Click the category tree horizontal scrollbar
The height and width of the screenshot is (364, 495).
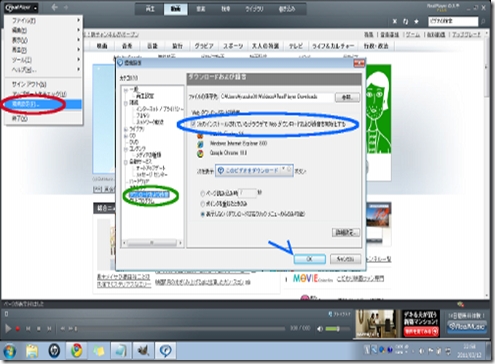click(152, 243)
